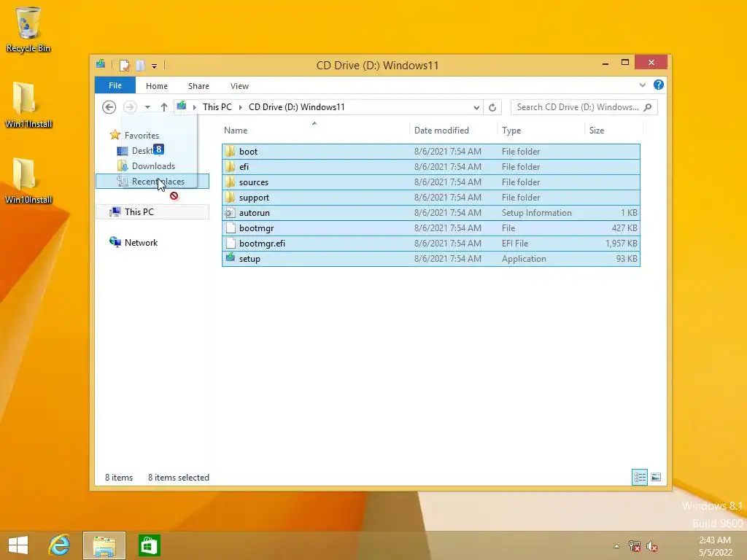Select the setup application
The width and height of the screenshot is (747, 560).
point(430,259)
